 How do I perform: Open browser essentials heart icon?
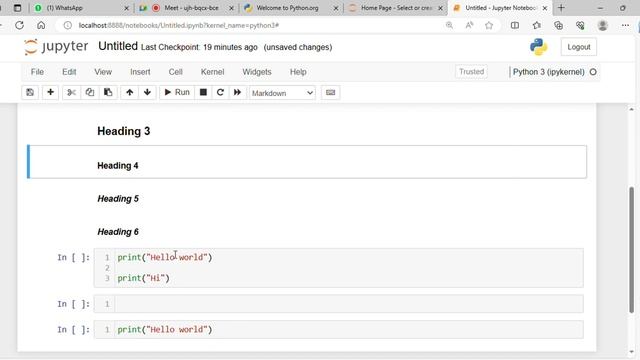point(580,25)
